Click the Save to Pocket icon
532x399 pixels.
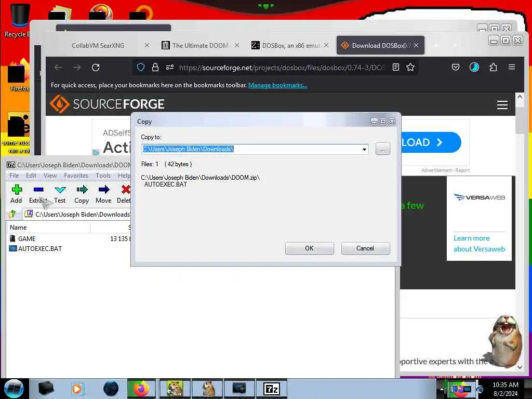tap(456, 67)
